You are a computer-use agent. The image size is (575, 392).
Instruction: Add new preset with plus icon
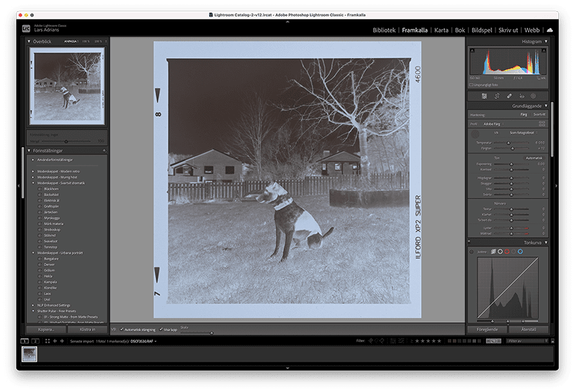tap(104, 150)
